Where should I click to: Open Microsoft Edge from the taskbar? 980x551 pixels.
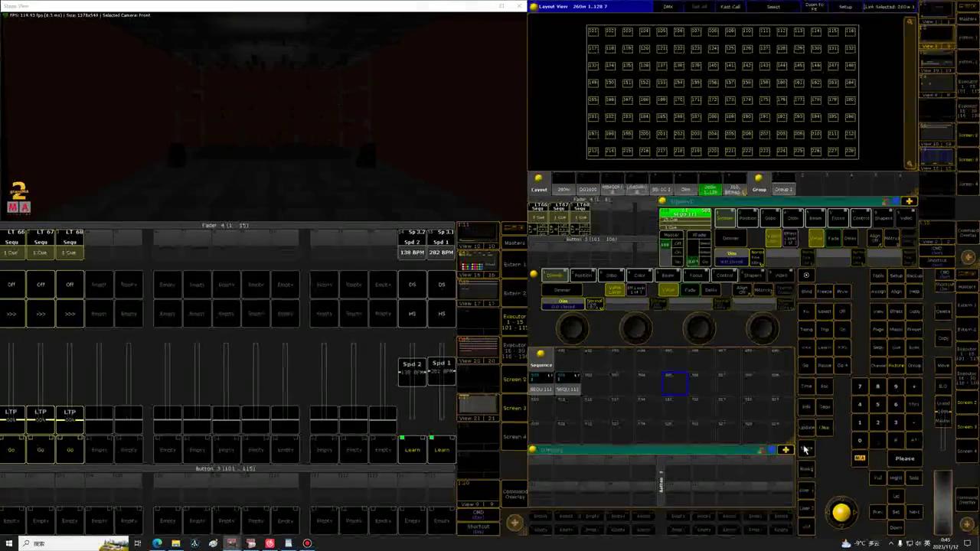tap(157, 543)
